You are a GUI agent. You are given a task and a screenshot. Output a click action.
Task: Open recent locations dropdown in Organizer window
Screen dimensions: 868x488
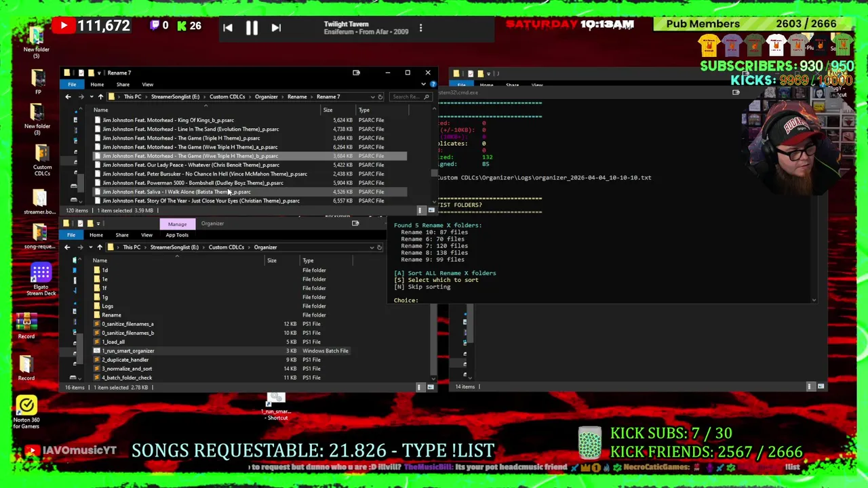pyautogui.click(x=90, y=247)
